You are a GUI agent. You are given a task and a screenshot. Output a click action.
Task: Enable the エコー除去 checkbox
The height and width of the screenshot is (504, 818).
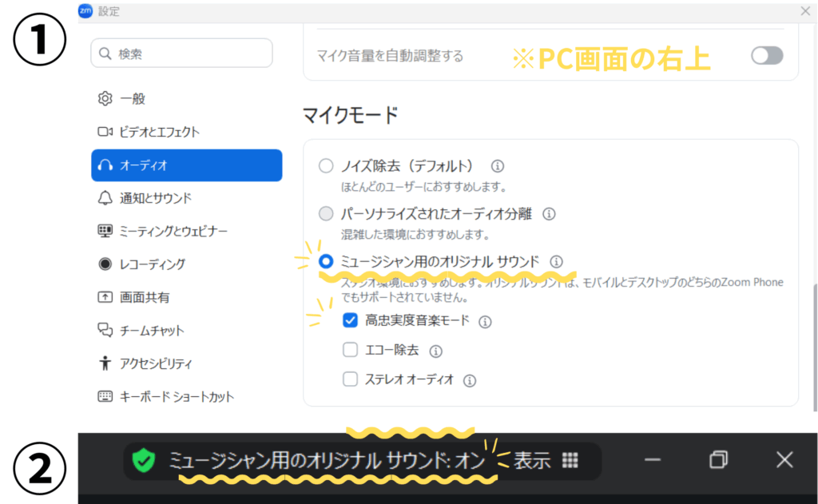pyautogui.click(x=350, y=350)
